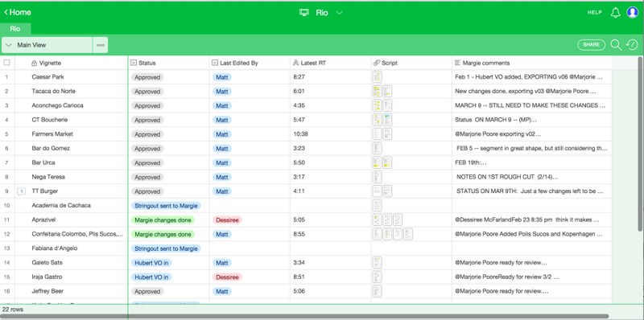Open second script thumbnail for TT Burger
This screenshot has height=320, width=644.
pos(387,191)
